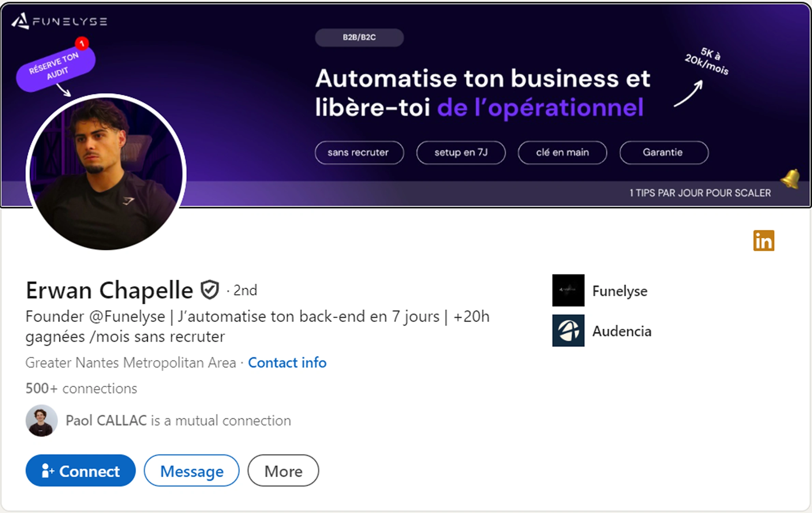Click the Audencia school logo
Image resolution: width=812 pixels, height=513 pixels.
568,331
